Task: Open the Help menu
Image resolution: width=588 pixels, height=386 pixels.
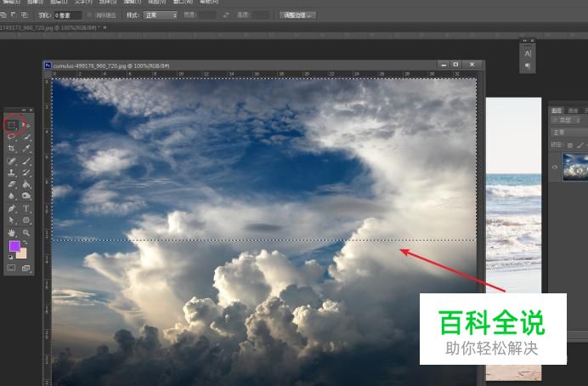Action: pos(209,2)
